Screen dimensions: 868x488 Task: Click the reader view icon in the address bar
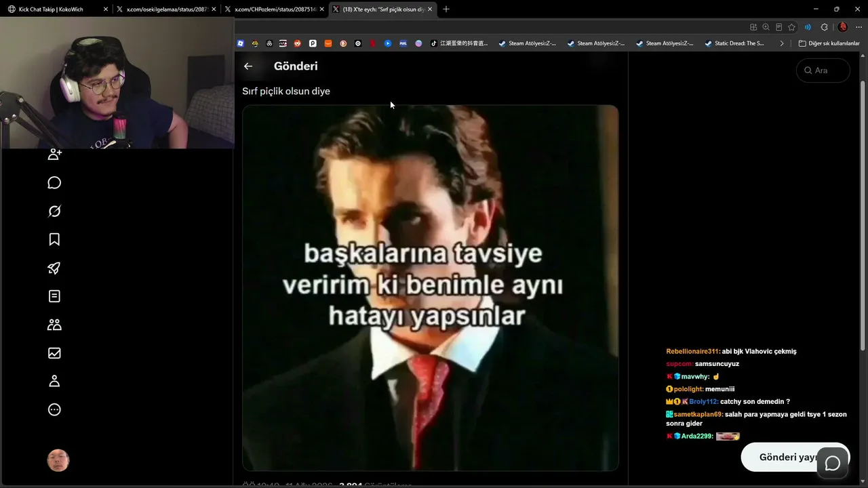(778, 27)
